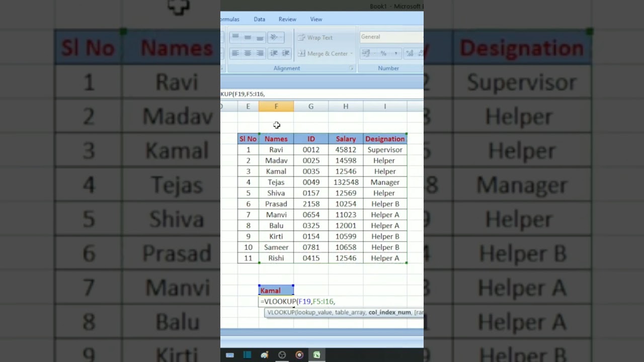Click the Orientation text-angle icon
This screenshot has height=362, width=644.
(x=273, y=37)
